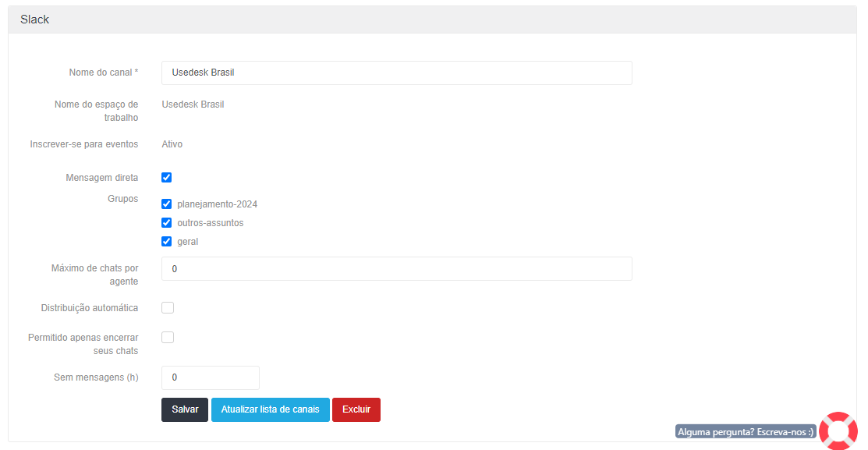
Task: Uncheck the Mensagem direta checkbox
Action: pyautogui.click(x=167, y=177)
